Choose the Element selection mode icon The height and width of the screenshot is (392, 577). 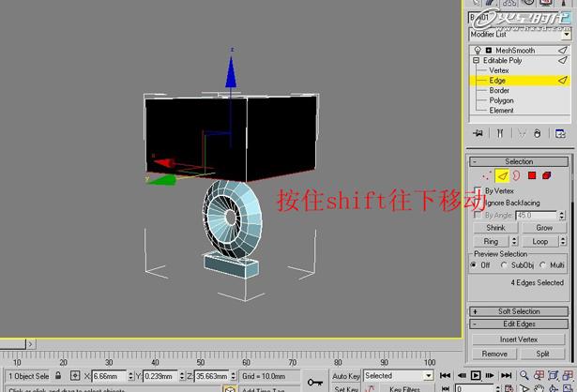click(x=546, y=174)
